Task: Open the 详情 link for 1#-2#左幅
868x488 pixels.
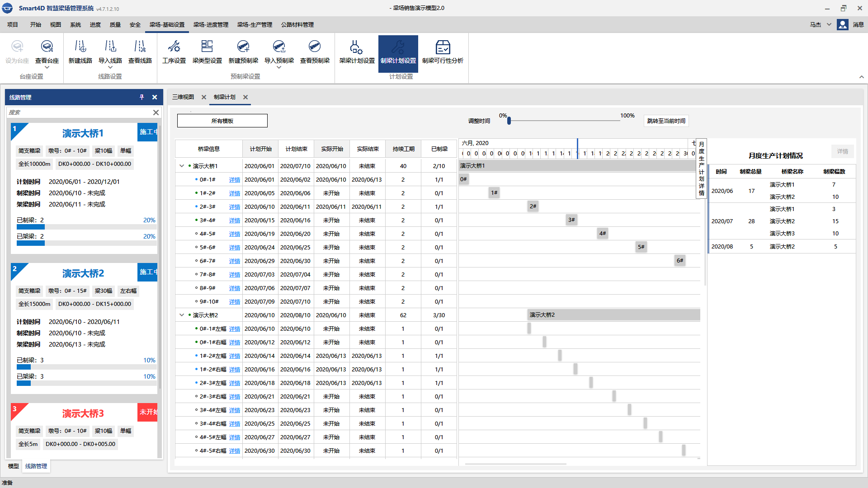Action: (235, 356)
